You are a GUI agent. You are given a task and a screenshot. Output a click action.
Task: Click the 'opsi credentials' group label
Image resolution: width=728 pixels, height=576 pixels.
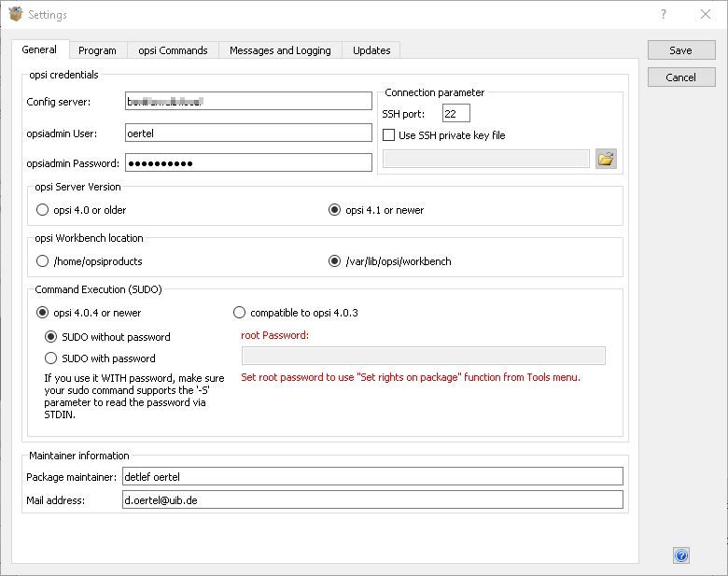pyautogui.click(x=63, y=75)
